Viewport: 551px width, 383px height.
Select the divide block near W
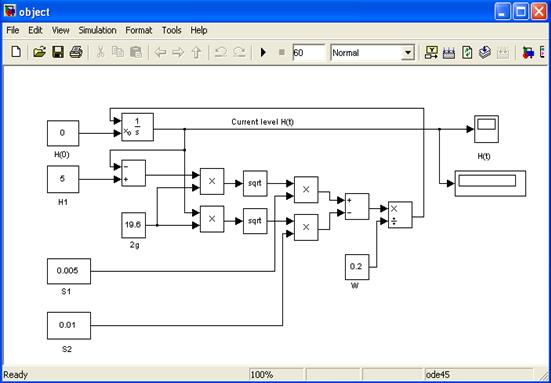[x=400, y=215]
